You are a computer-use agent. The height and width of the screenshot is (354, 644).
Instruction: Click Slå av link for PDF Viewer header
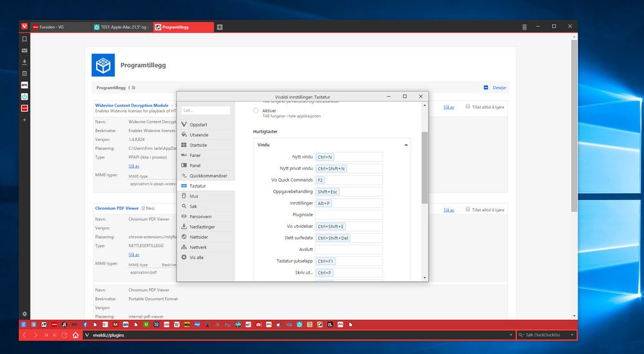[448, 210]
